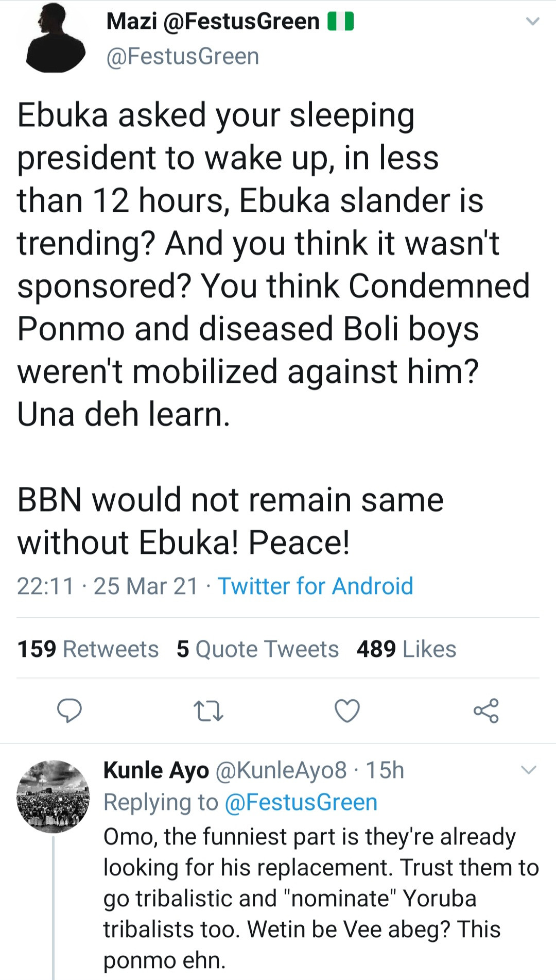Open the @KunleAyo8 handle
Viewport: 556px width, 980px height.
tap(281, 770)
